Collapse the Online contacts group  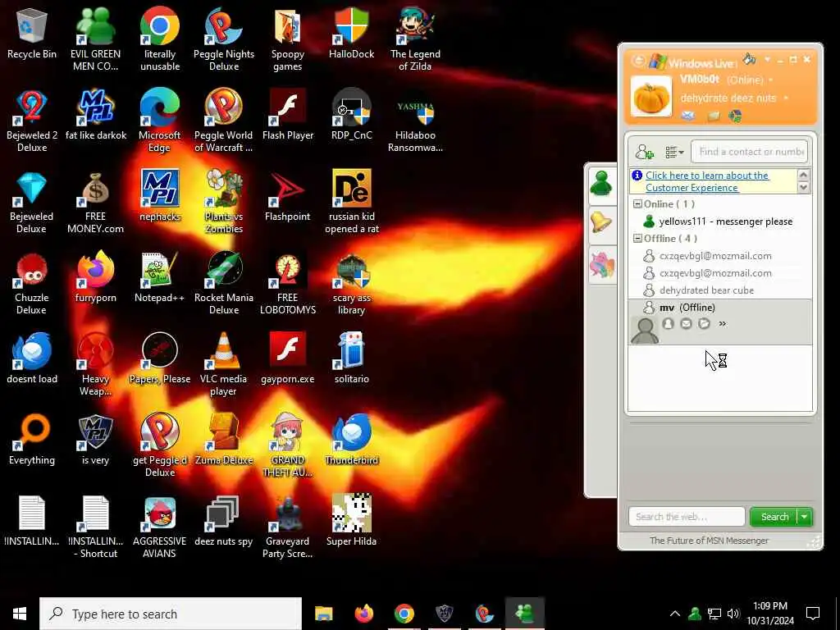click(637, 204)
